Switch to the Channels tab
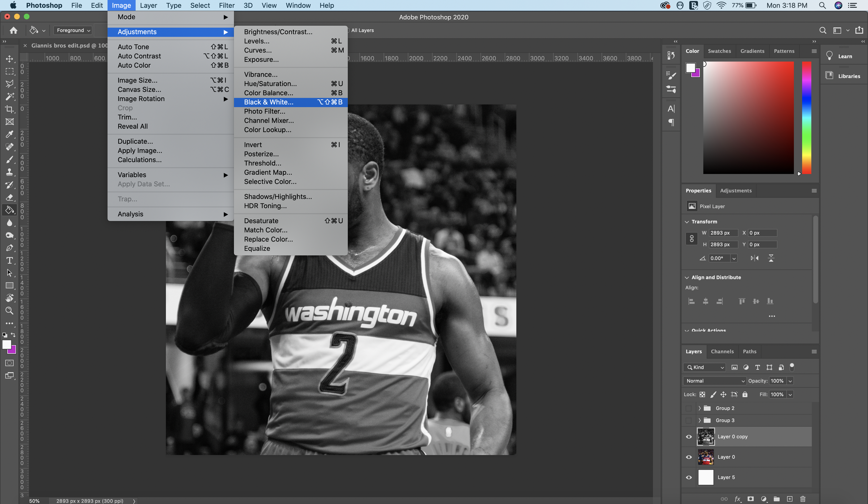 pos(722,351)
